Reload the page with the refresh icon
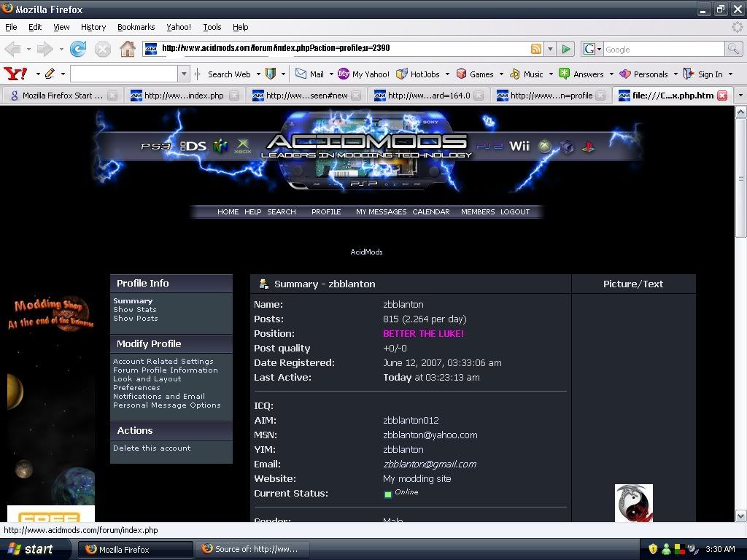Viewport: 747px width, 560px height. [x=77, y=49]
